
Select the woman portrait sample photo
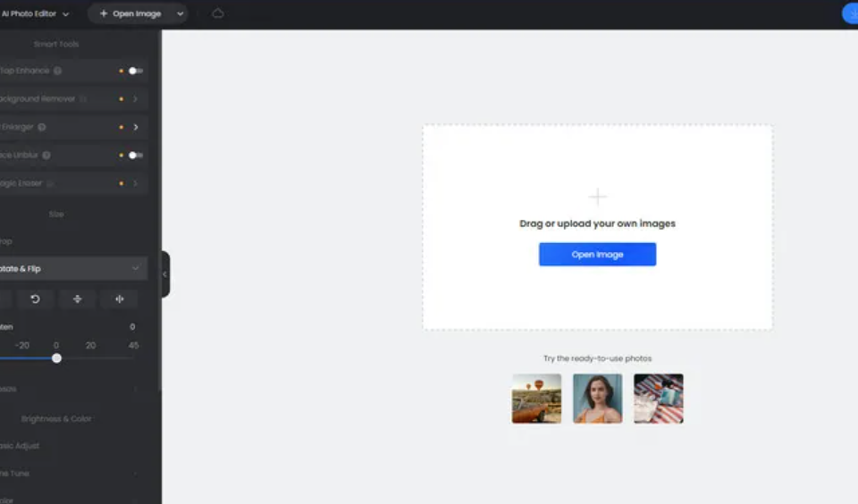click(598, 399)
